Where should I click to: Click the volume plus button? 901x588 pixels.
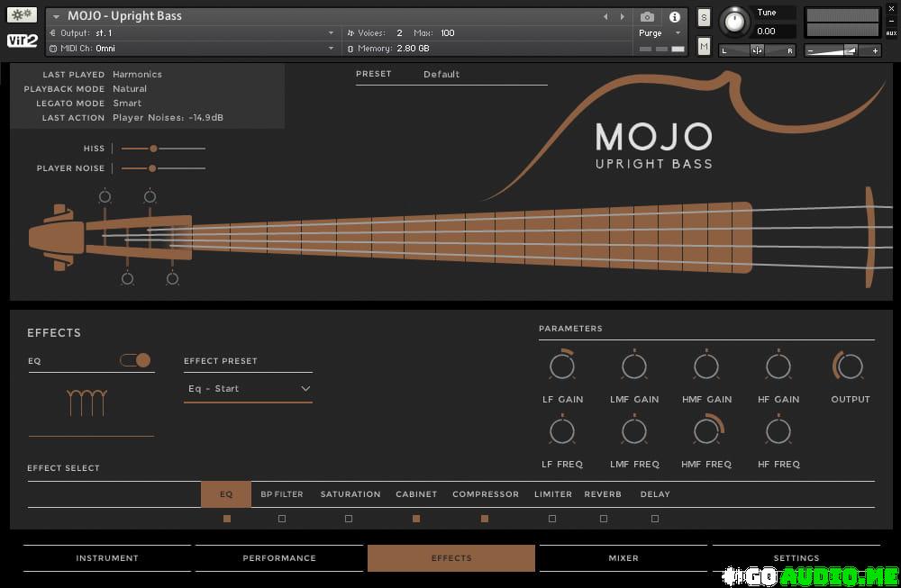point(875,50)
